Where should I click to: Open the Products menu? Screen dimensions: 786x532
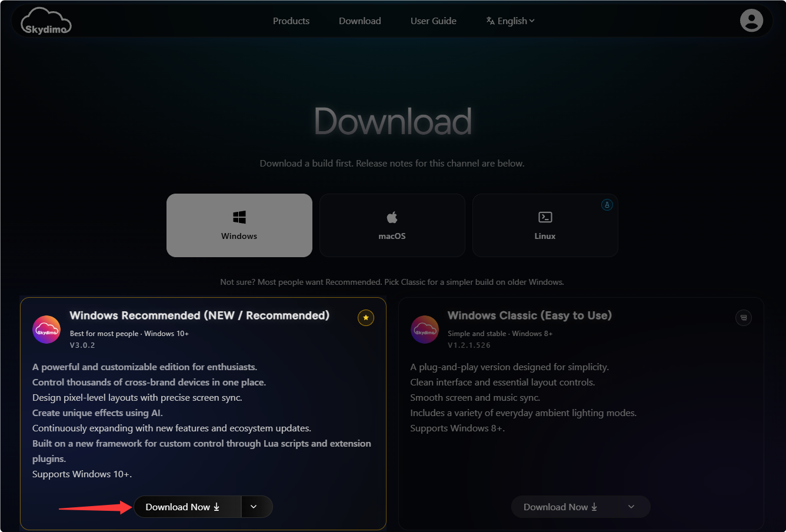click(x=291, y=21)
